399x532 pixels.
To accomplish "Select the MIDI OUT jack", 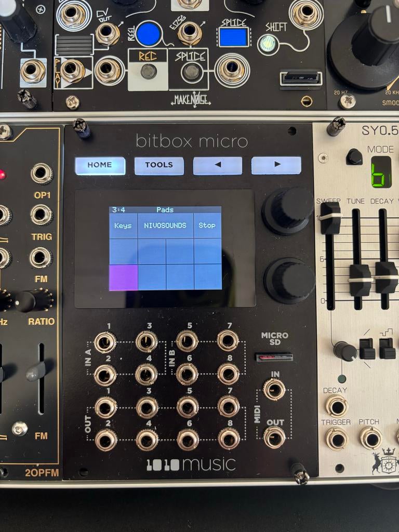I will [x=274, y=437].
